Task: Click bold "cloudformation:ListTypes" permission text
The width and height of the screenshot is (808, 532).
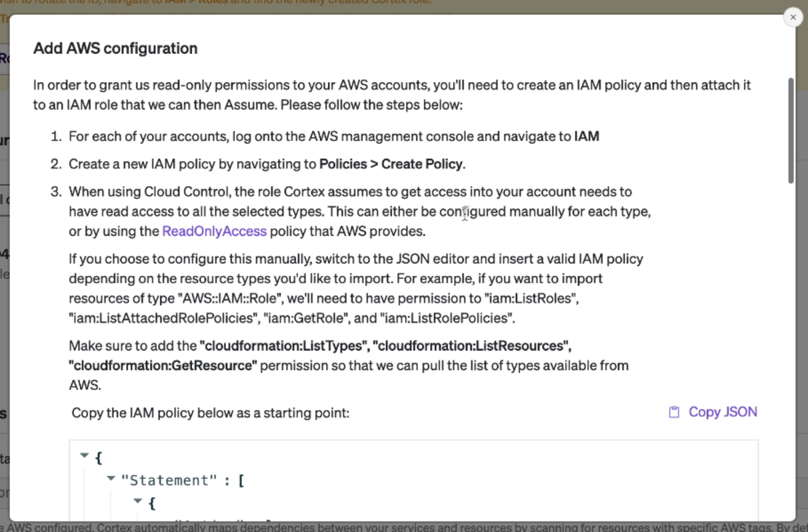Action: pyautogui.click(x=285, y=346)
